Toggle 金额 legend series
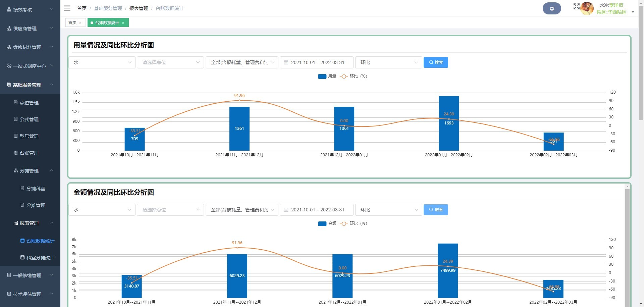This screenshot has width=644, height=307. click(x=327, y=223)
